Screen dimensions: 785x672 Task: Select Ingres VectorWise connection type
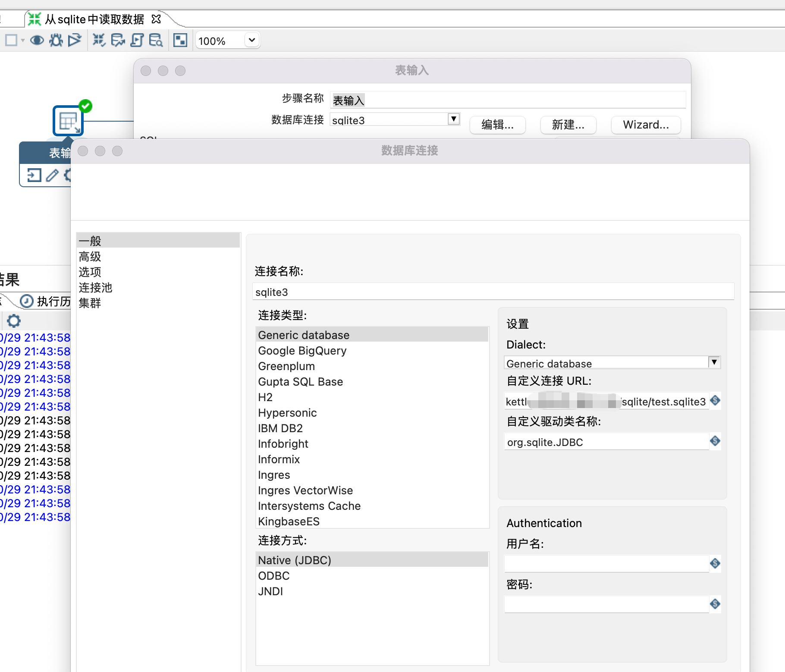click(x=372, y=490)
